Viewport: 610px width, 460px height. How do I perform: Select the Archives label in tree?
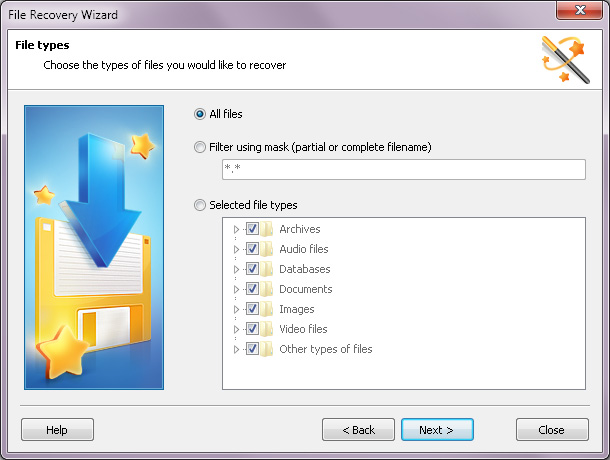pos(300,229)
